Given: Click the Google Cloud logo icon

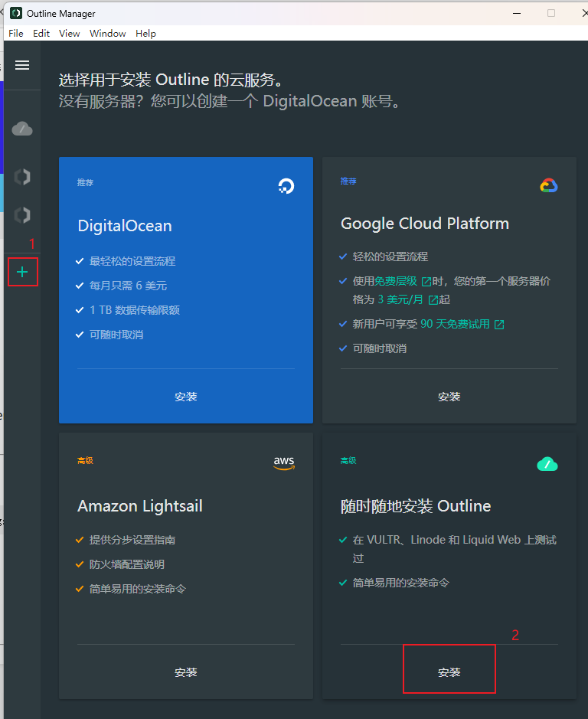Looking at the screenshot, I should click(x=548, y=185).
